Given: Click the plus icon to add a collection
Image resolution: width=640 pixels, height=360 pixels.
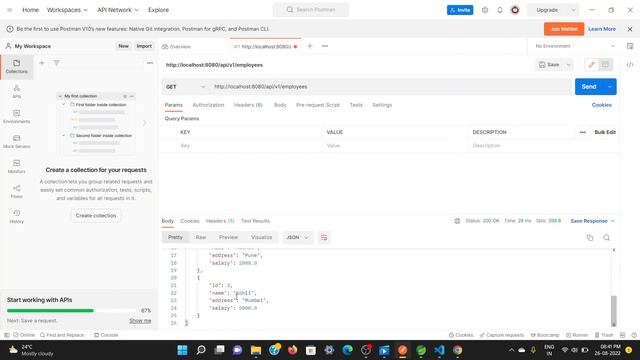Looking at the screenshot, I should (x=42, y=63).
